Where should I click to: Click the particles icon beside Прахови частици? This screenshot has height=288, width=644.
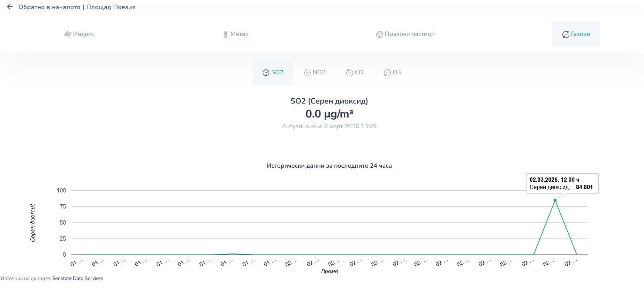coord(379,34)
